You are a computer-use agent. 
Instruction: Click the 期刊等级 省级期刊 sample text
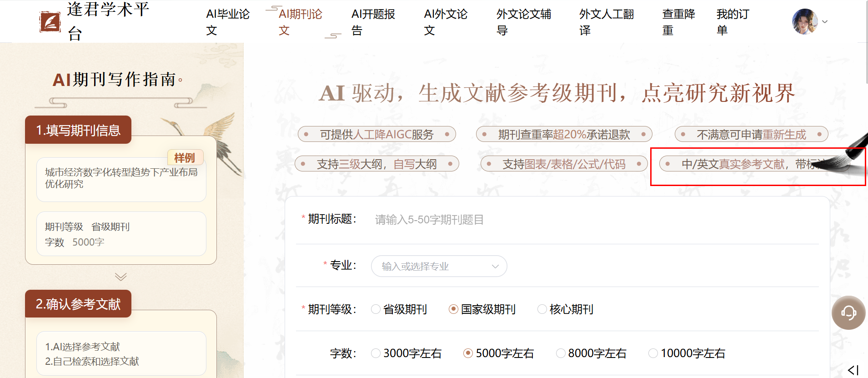87,227
